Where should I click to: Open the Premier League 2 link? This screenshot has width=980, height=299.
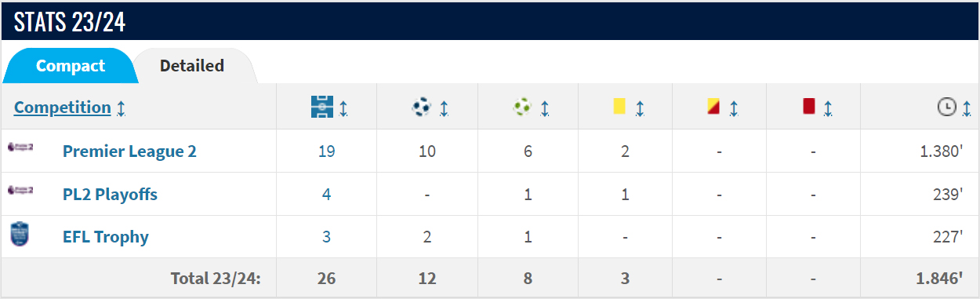point(129,151)
